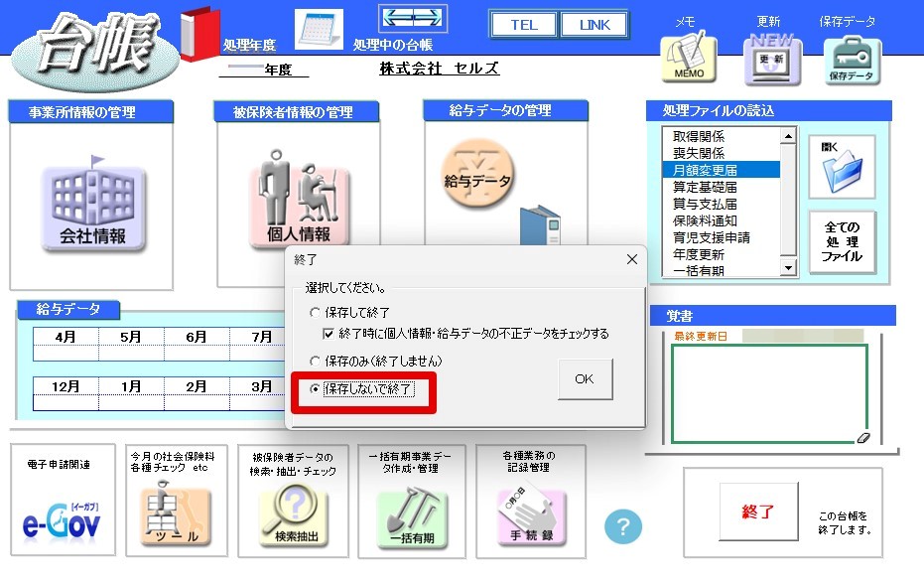Screen dimensions: 924x586
Task: Click the 年度 fiscal year field
Action: pyautogui.click(x=263, y=70)
